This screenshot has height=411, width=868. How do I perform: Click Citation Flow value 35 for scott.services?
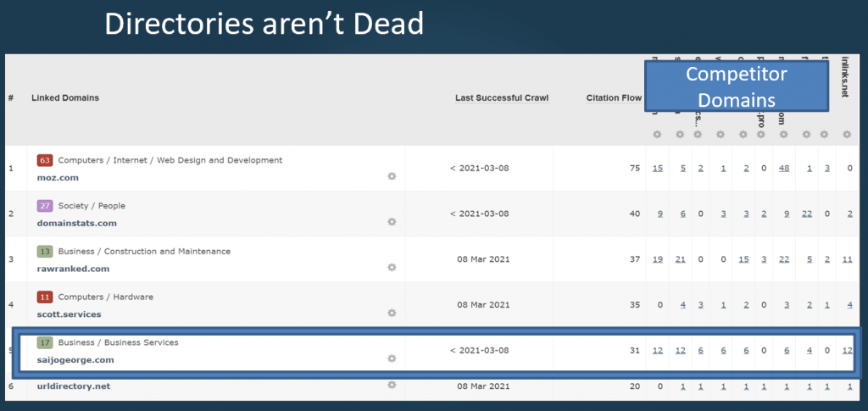[634, 305]
